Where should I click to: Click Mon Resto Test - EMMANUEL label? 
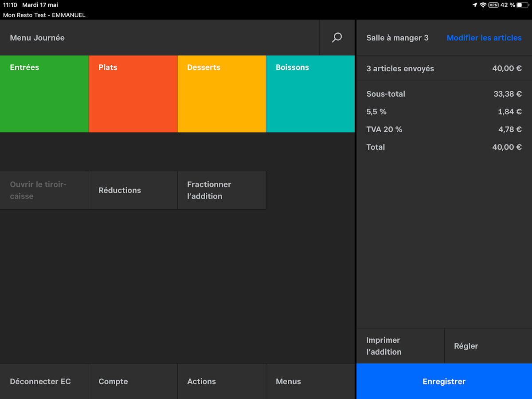coord(44,15)
